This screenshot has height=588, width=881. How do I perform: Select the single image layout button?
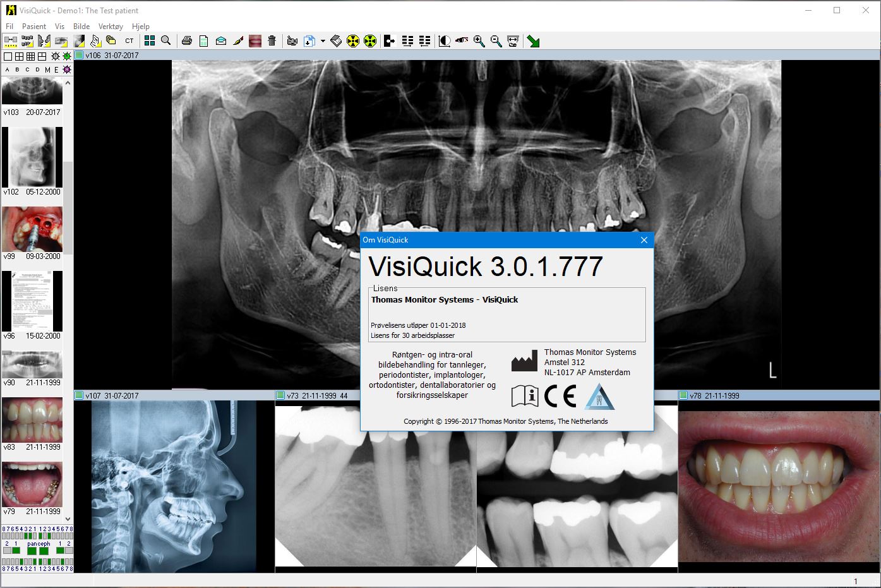[x=8, y=57]
